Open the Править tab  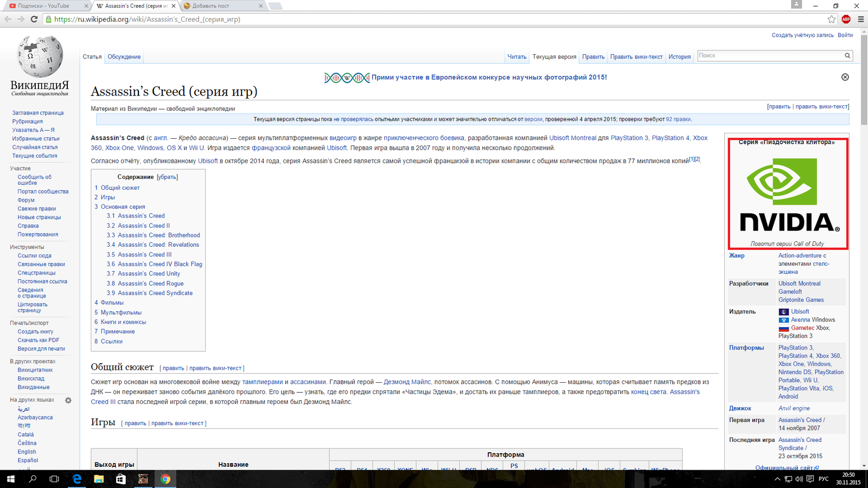[x=593, y=57]
